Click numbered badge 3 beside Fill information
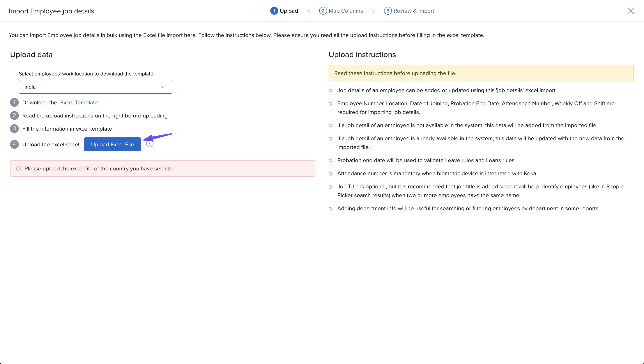 [x=14, y=128]
